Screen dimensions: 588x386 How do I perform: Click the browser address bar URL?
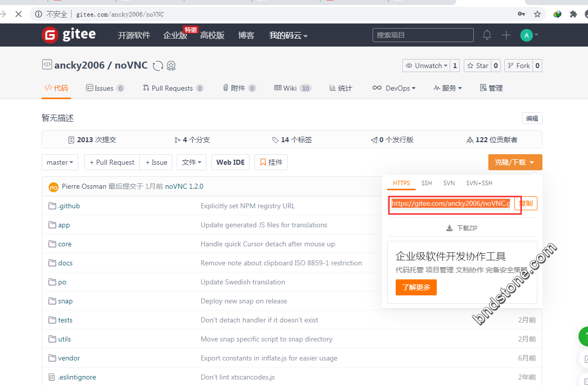[x=120, y=14]
